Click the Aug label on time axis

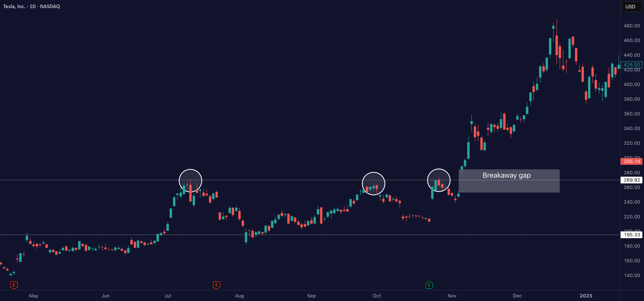coord(239,296)
